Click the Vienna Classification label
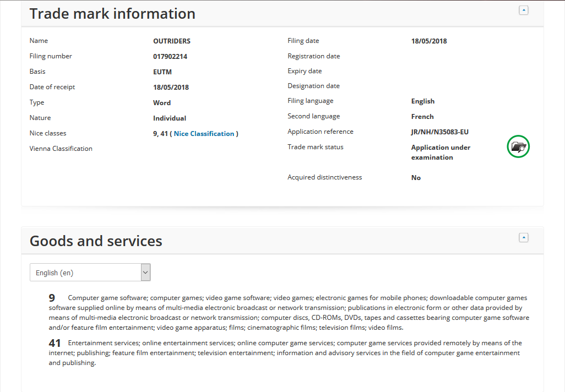The width and height of the screenshot is (565, 392). point(61,149)
